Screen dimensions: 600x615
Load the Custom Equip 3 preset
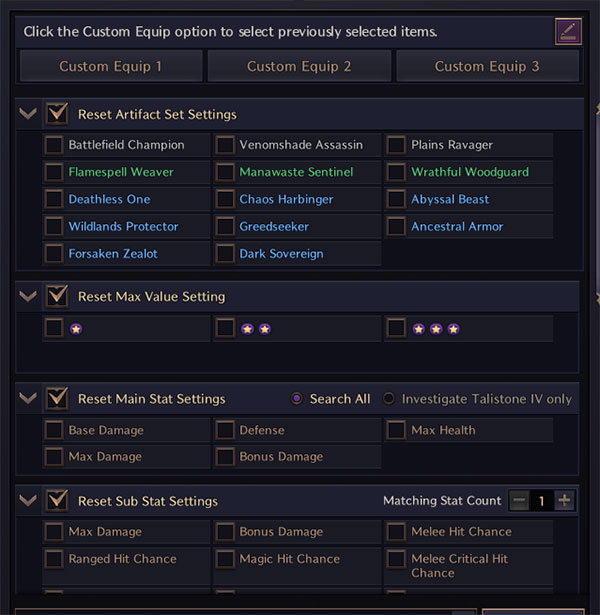487,67
